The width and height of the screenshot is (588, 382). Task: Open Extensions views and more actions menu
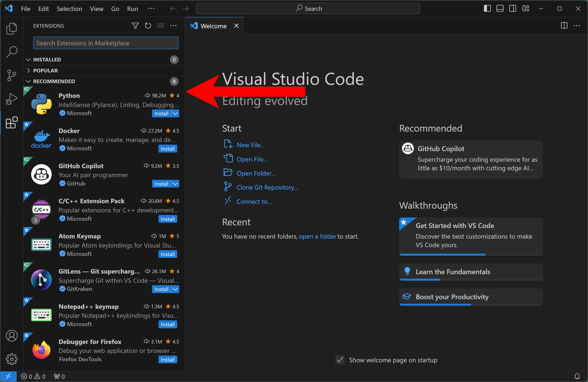click(x=173, y=26)
